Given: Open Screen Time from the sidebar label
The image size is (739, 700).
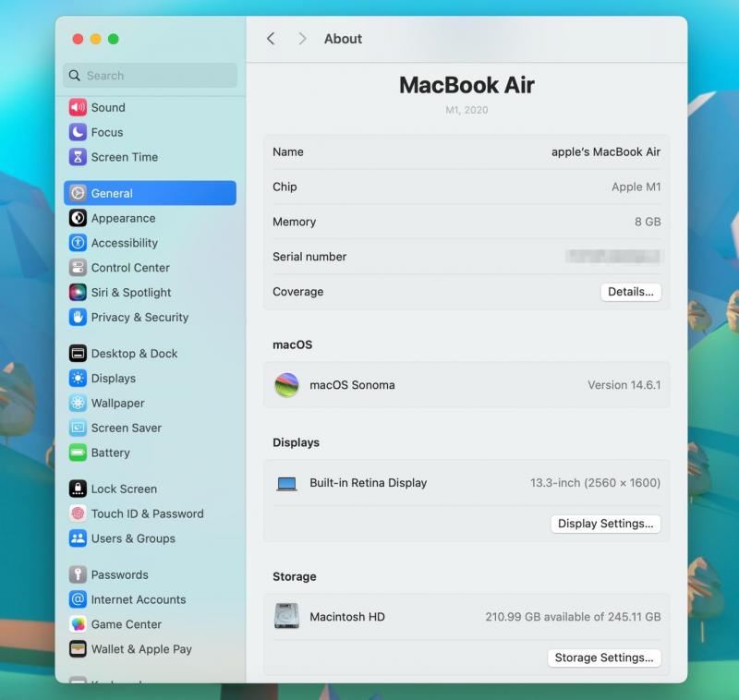Looking at the screenshot, I should 125,157.
